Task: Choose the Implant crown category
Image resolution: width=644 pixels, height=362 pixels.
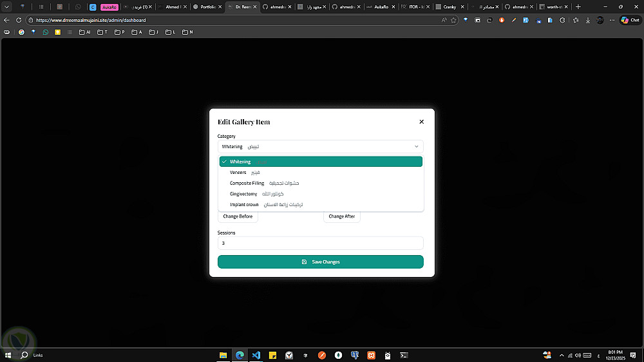Action: [x=321, y=205]
